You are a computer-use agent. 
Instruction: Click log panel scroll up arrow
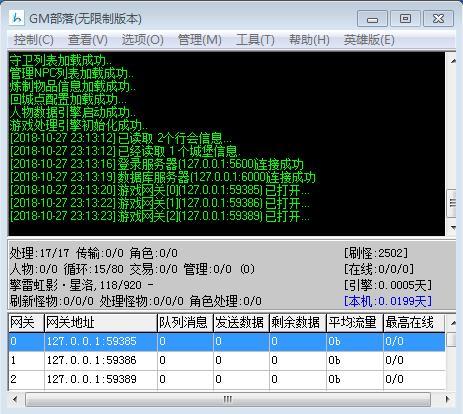click(453, 61)
